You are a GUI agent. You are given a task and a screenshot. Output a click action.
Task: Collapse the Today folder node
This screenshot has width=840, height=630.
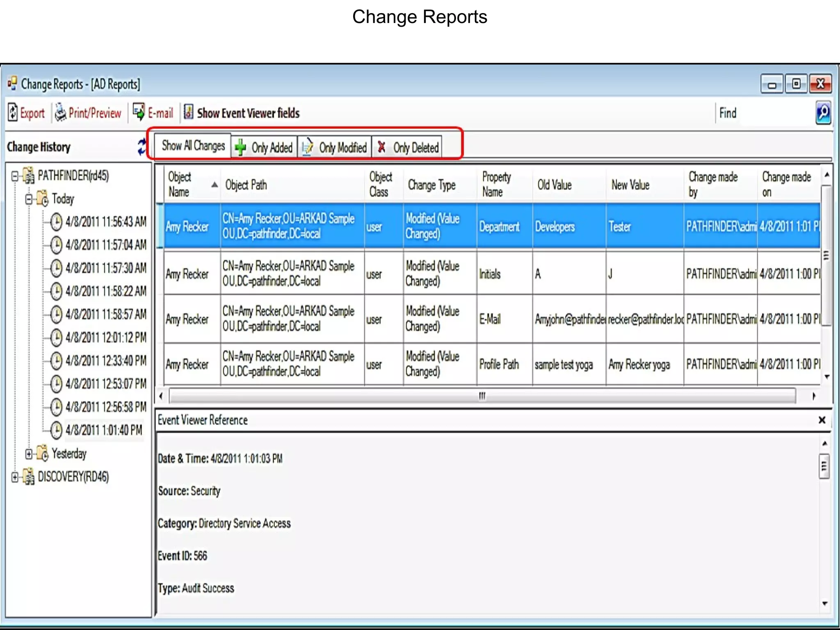click(x=29, y=199)
